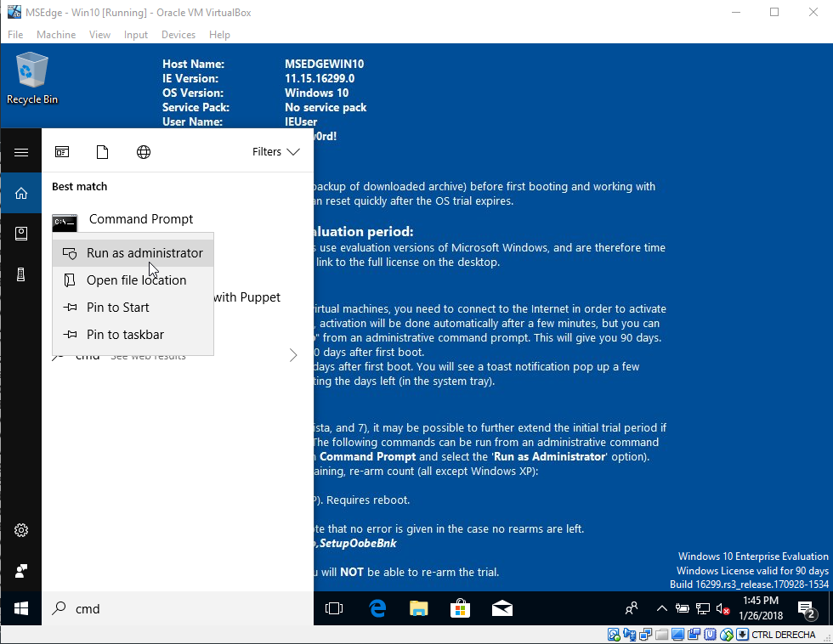Click VirtualBox video capture status indicator
833x644 pixels.
pyautogui.click(x=694, y=635)
